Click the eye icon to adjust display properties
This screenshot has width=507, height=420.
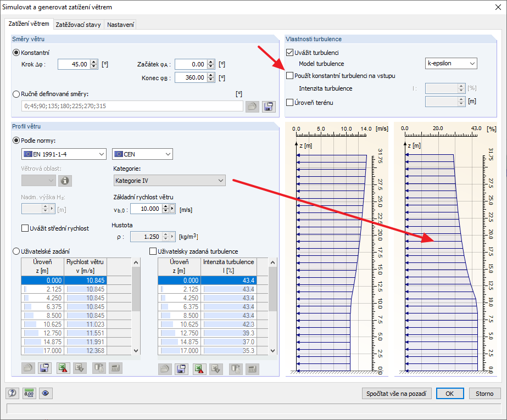(x=46, y=393)
